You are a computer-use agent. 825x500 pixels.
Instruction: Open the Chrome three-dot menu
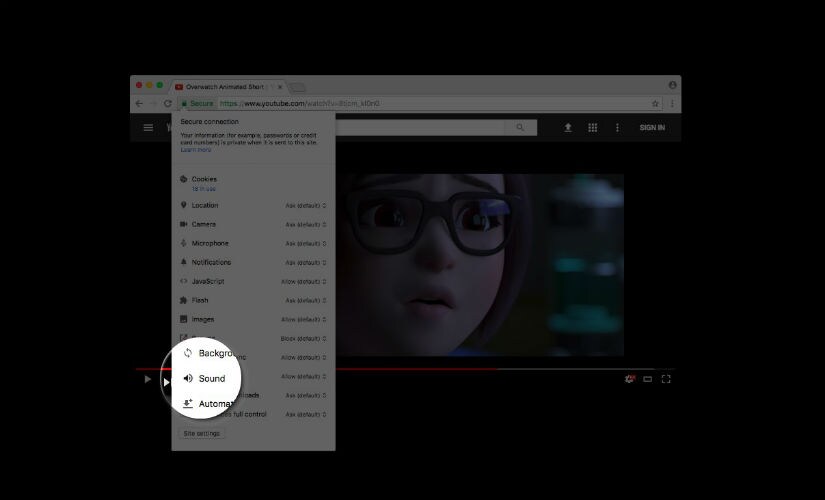pos(672,104)
